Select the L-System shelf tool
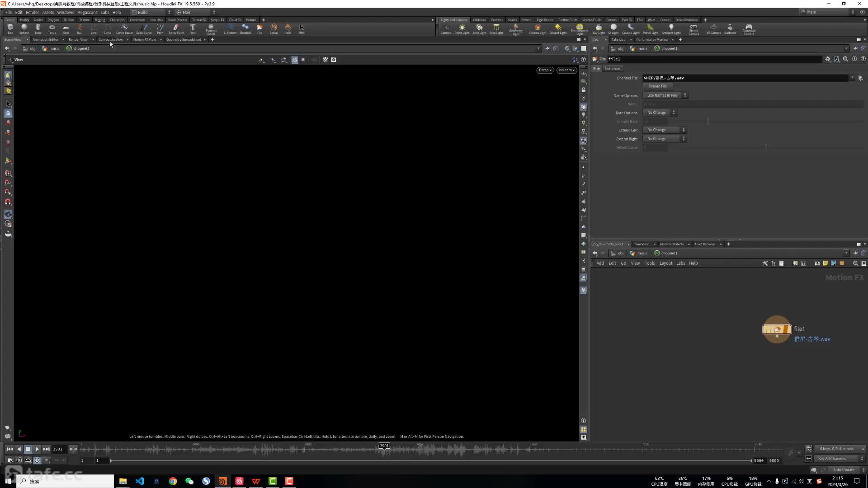868x488 pixels. tap(230, 29)
